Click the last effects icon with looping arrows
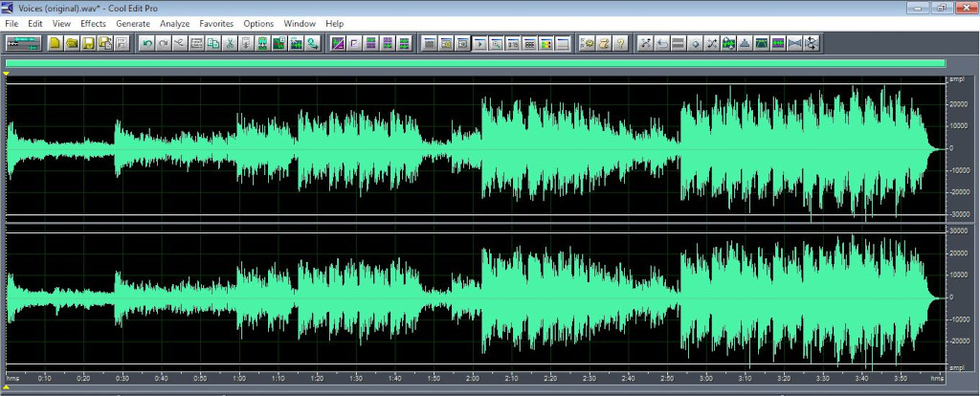 pyautogui.click(x=812, y=43)
